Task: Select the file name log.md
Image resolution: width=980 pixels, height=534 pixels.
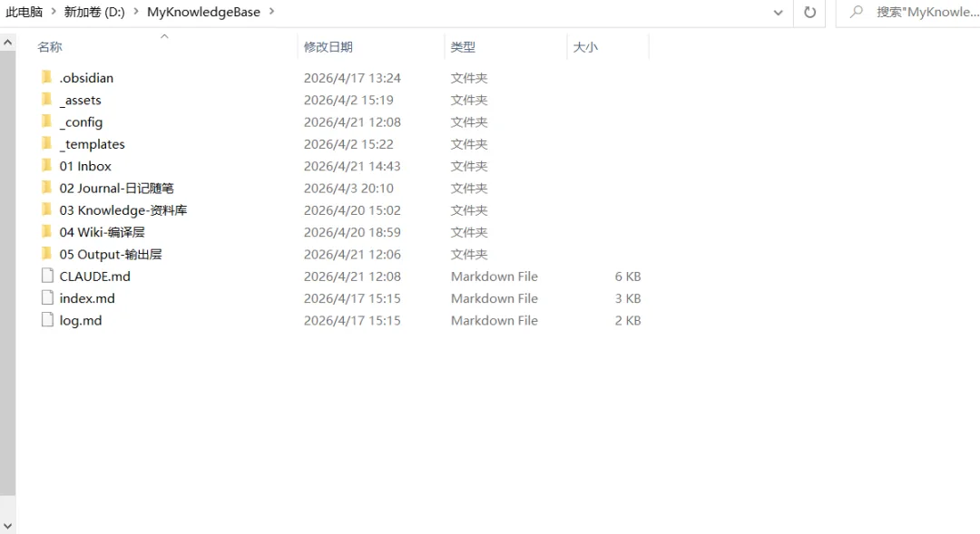Action: tap(81, 320)
